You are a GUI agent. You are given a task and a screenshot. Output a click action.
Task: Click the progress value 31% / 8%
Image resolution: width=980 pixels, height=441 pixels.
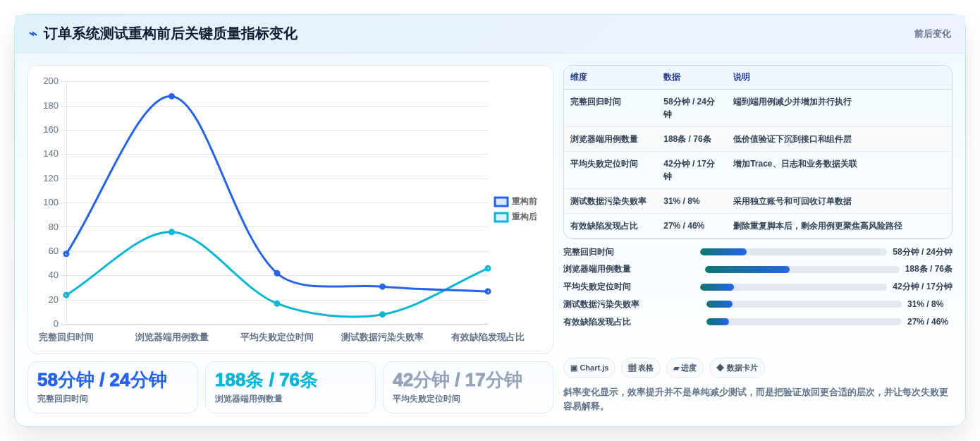pyautogui.click(x=925, y=304)
